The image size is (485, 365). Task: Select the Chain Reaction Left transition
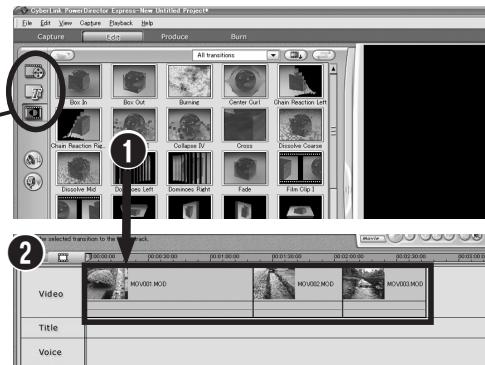coord(300,81)
